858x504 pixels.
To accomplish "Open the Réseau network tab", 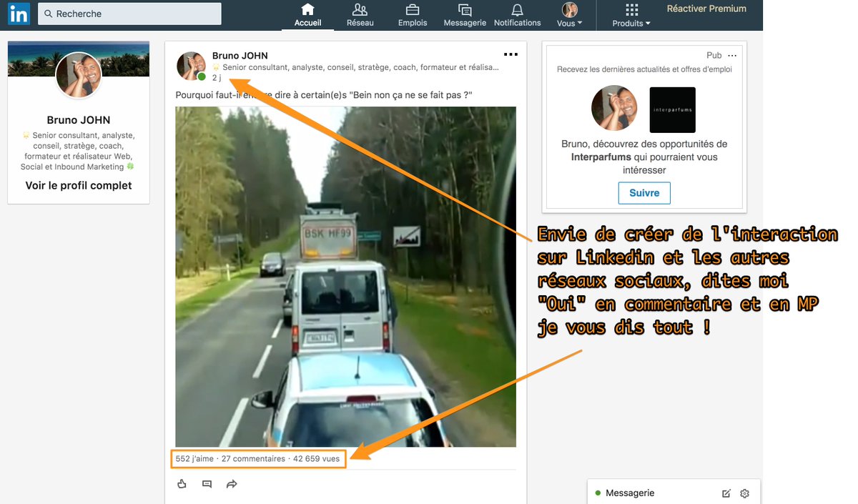I will (x=360, y=15).
